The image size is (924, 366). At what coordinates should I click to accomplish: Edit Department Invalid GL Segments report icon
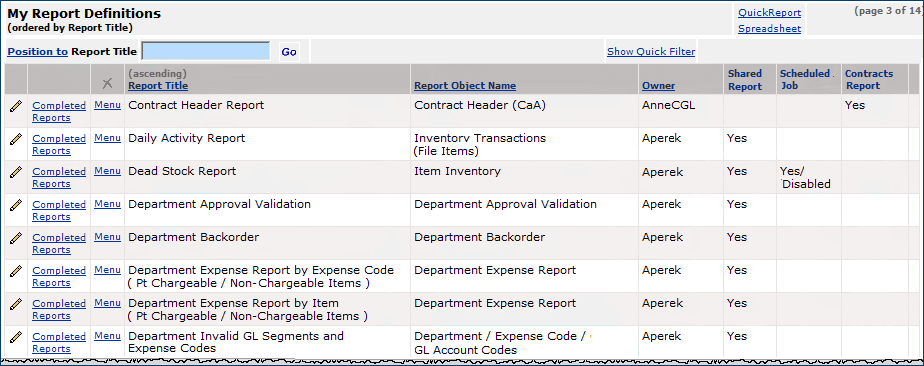pyautogui.click(x=16, y=337)
